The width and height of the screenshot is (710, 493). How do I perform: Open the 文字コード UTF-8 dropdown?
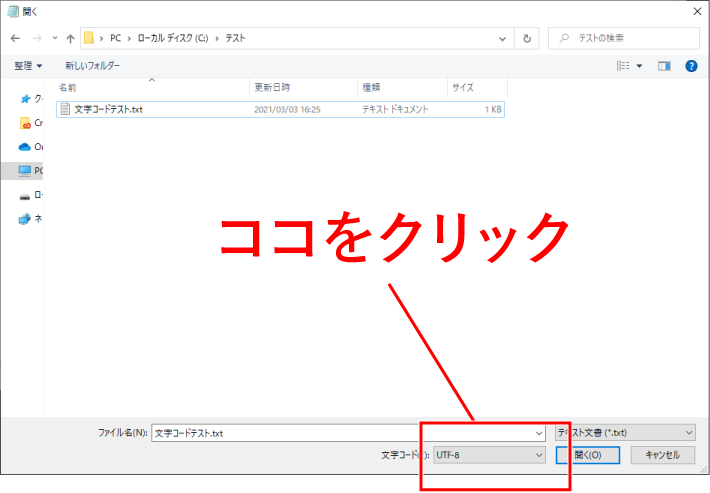[488, 454]
